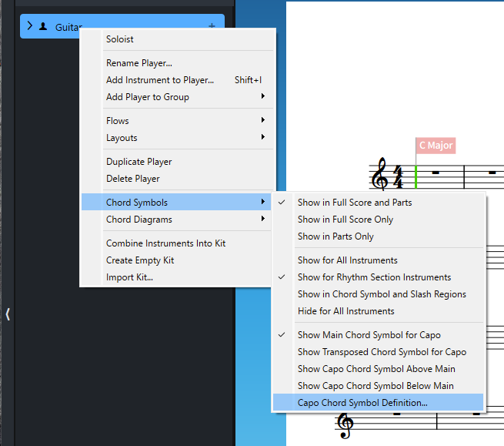The height and width of the screenshot is (446, 504).
Task: Expand the Guitar player card chevron
Action: [x=29, y=26]
